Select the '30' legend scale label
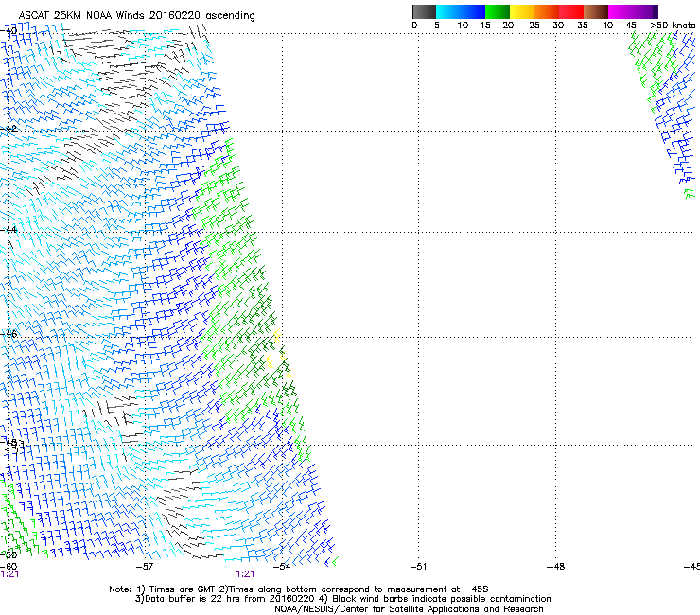 coord(558,26)
